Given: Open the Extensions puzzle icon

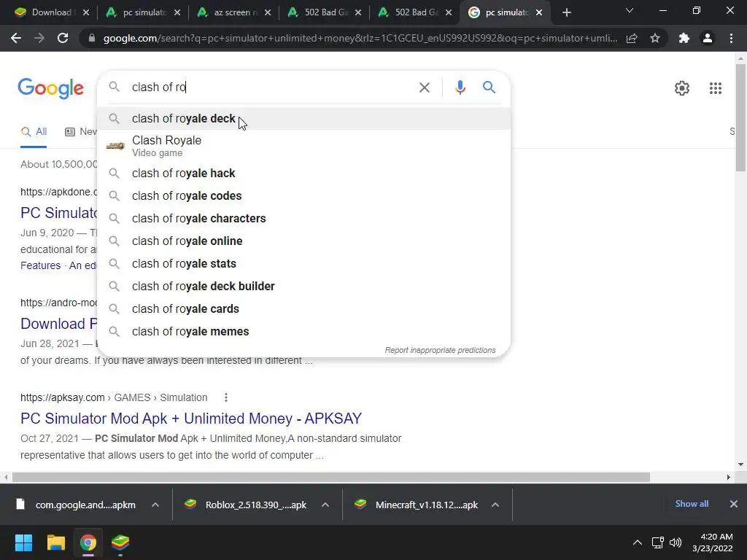Looking at the screenshot, I should 684,38.
